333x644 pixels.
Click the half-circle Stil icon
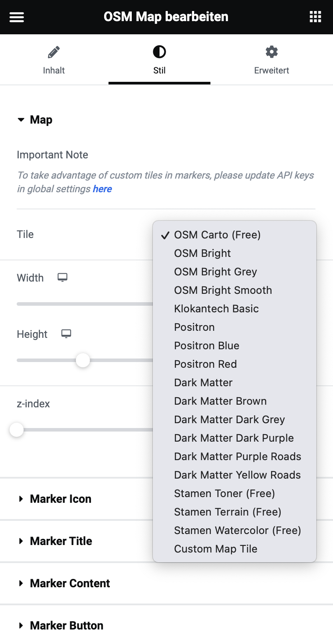click(159, 53)
